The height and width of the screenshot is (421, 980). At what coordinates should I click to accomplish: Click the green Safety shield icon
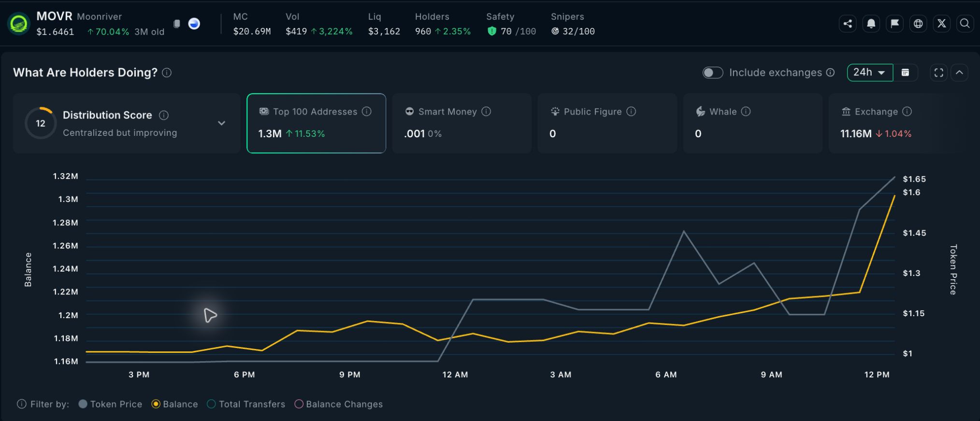coord(492,31)
